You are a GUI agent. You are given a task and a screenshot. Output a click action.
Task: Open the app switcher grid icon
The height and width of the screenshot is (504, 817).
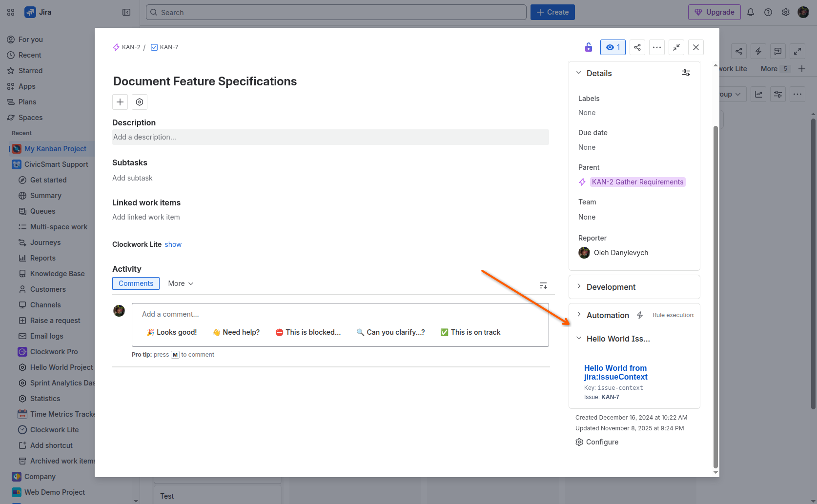coord(11,12)
